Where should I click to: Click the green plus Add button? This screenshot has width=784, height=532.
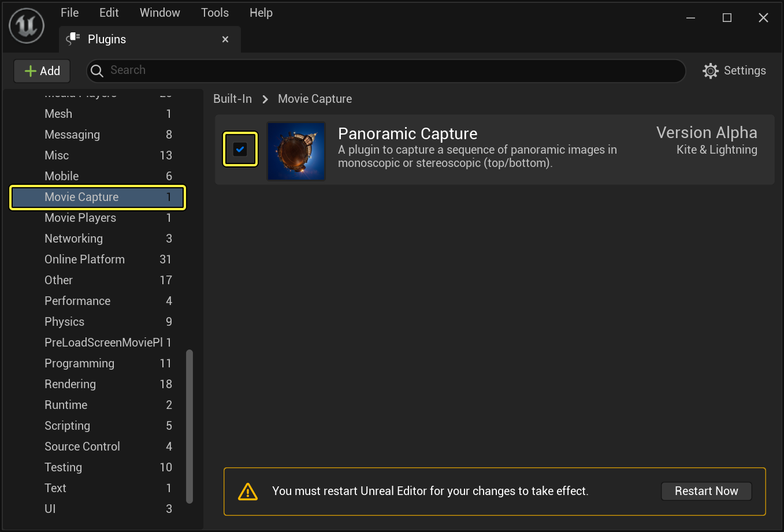coord(42,71)
